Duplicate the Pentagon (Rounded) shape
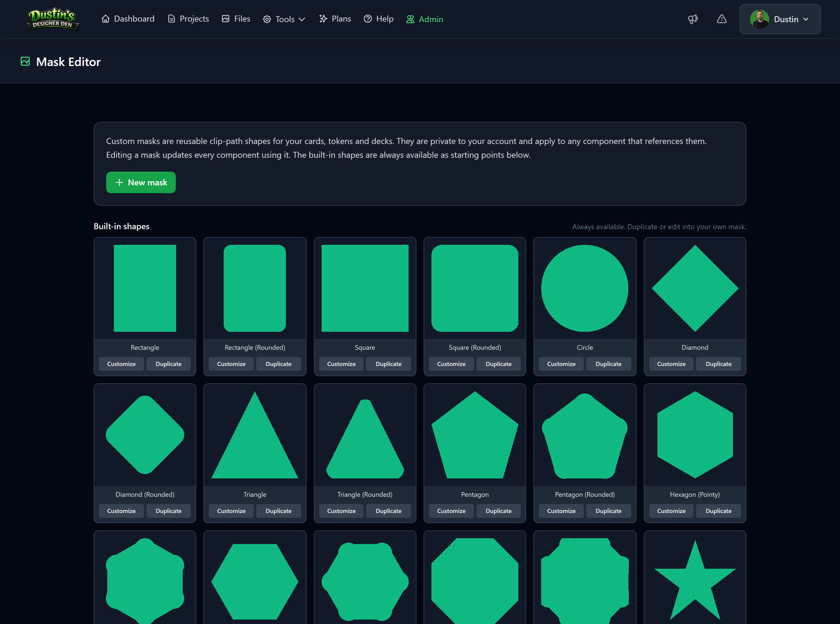Screen dimensions: 840x624 pyautogui.click(x=608, y=511)
